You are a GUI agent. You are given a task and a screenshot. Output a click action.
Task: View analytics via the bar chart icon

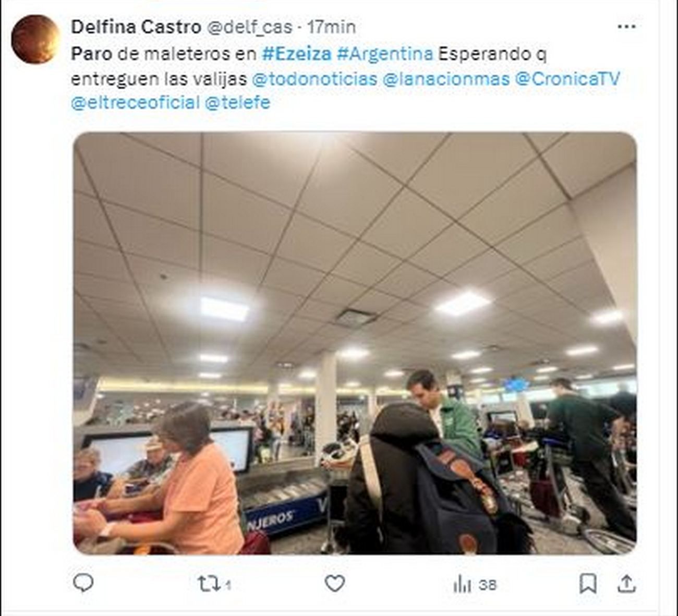(x=462, y=584)
